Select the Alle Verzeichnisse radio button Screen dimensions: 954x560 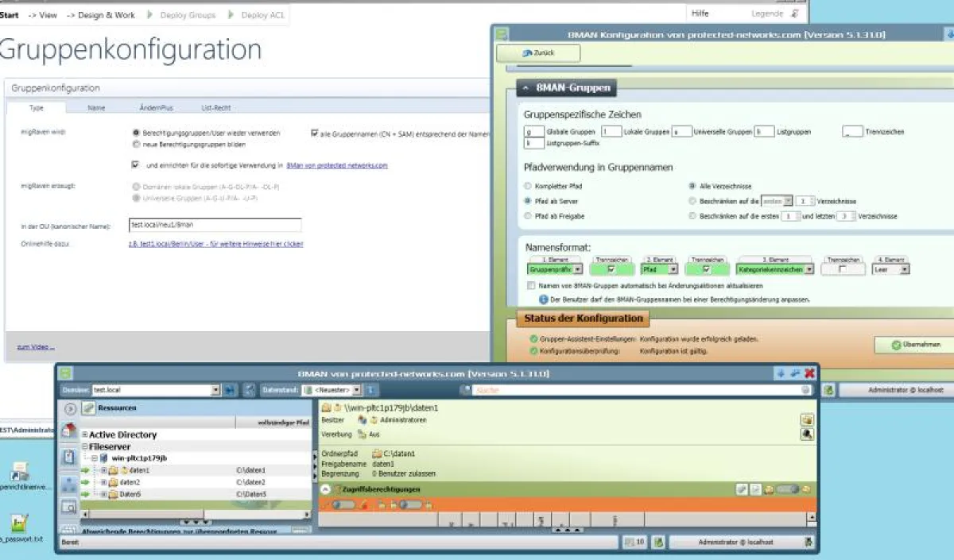click(x=693, y=185)
